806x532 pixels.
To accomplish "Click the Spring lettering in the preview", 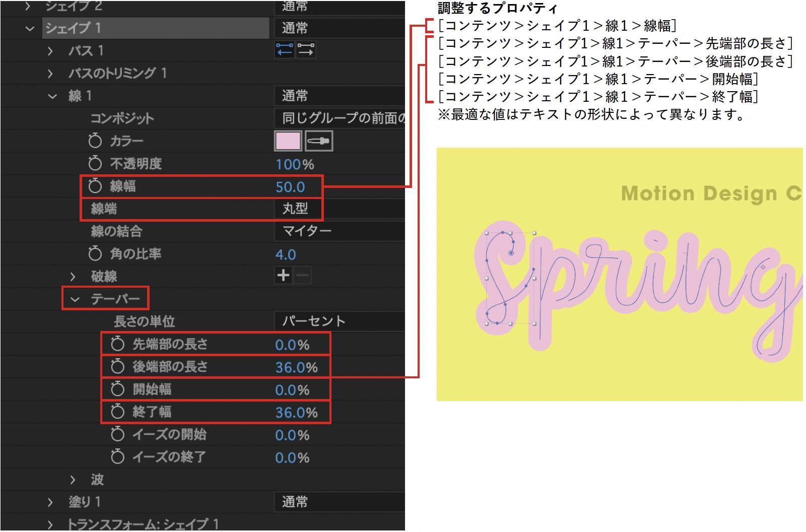I will tap(639, 291).
